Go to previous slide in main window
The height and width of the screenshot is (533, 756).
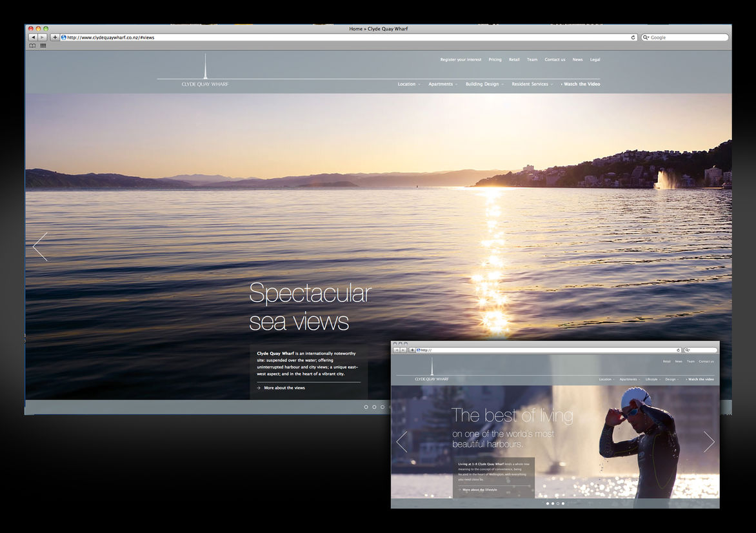(40, 246)
